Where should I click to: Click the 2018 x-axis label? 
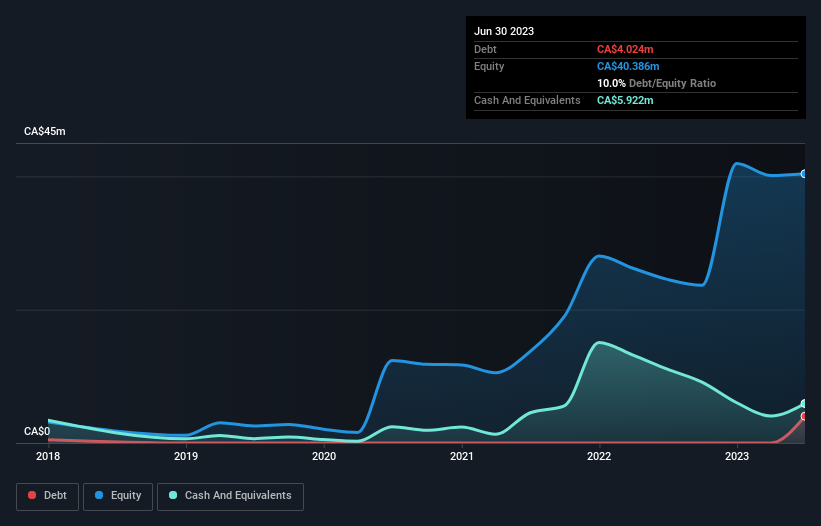click(x=48, y=456)
